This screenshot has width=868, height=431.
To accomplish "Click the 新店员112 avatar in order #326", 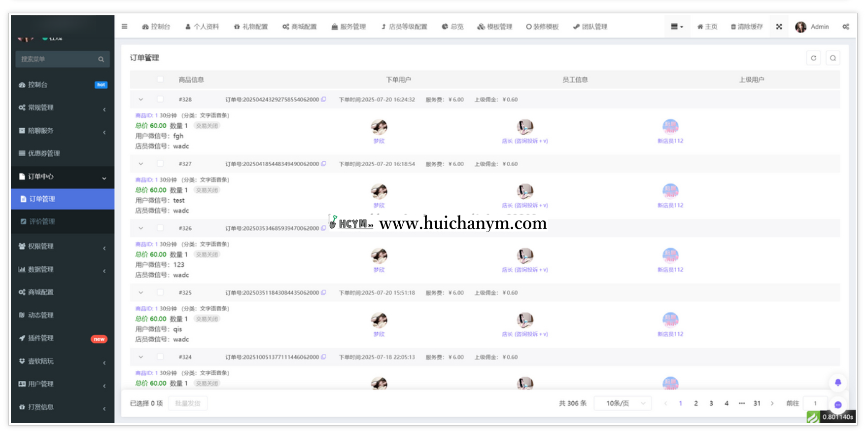I will coord(670,256).
